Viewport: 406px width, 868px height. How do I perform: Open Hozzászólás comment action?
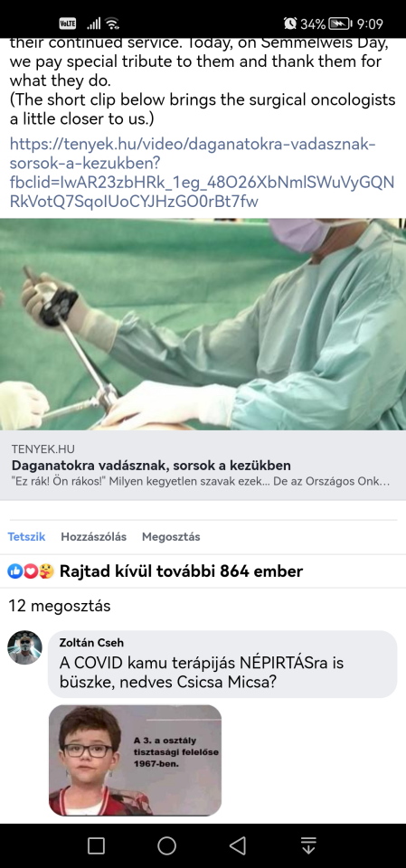tap(94, 536)
